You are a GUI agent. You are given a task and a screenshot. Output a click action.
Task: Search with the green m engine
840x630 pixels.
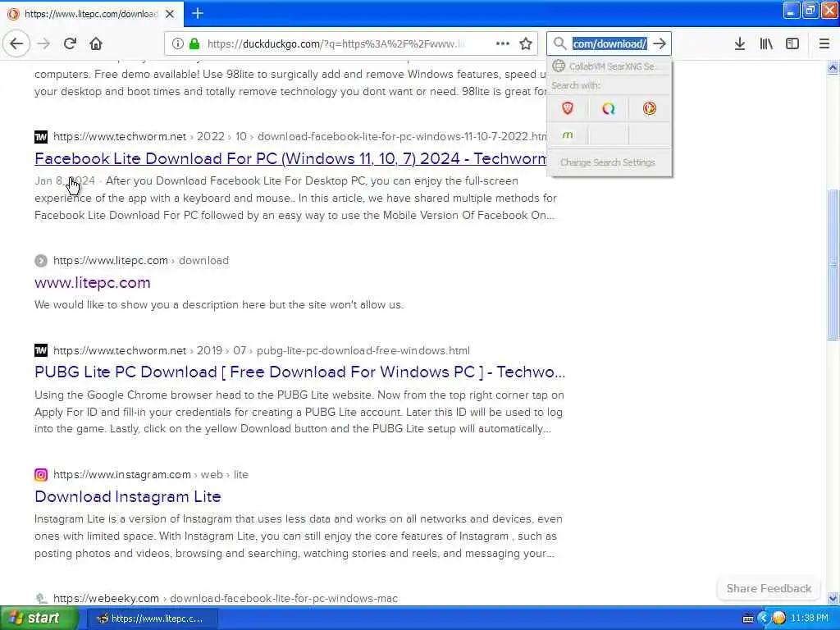tap(568, 135)
